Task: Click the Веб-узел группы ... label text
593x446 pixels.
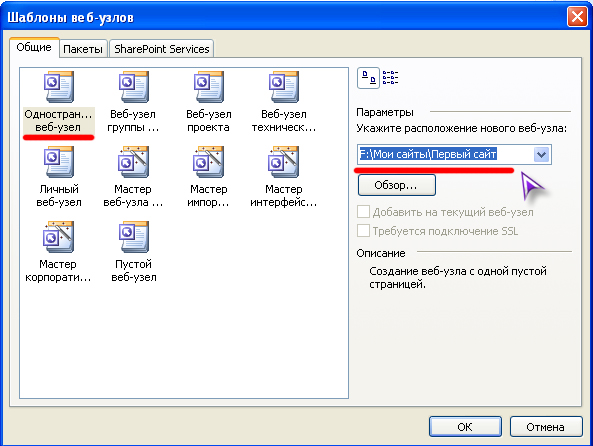Action: pyautogui.click(x=133, y=121)
